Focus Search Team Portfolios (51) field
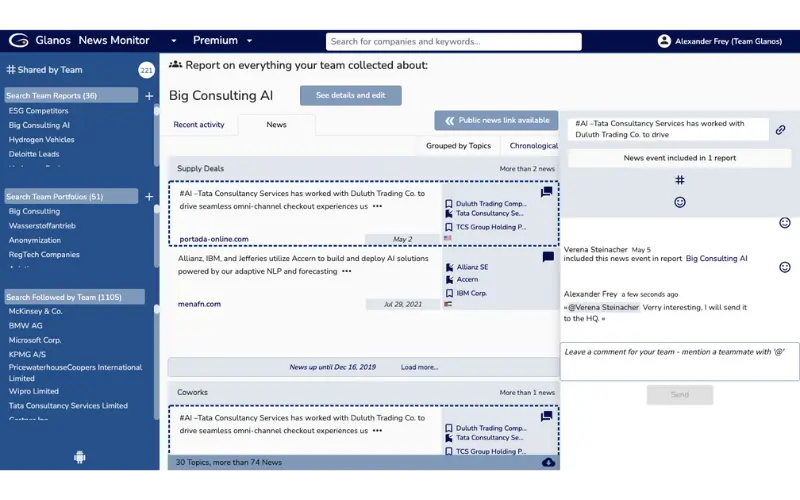 point(71,196)
